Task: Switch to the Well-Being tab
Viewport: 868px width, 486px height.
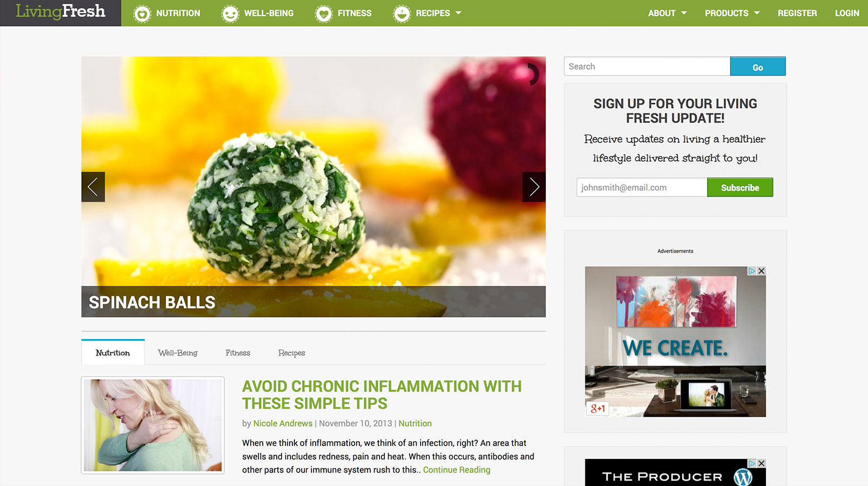Action: pos(178,353)
